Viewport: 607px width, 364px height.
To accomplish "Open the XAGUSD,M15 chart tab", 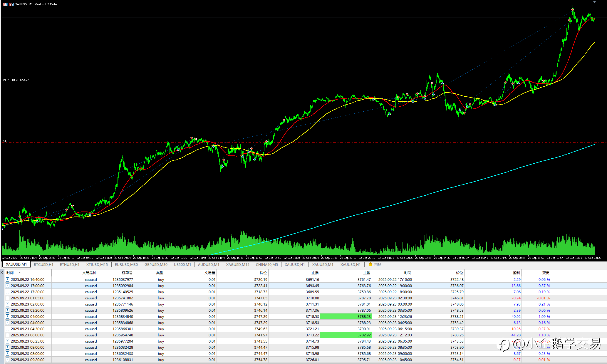I will (x=237, y=264).
